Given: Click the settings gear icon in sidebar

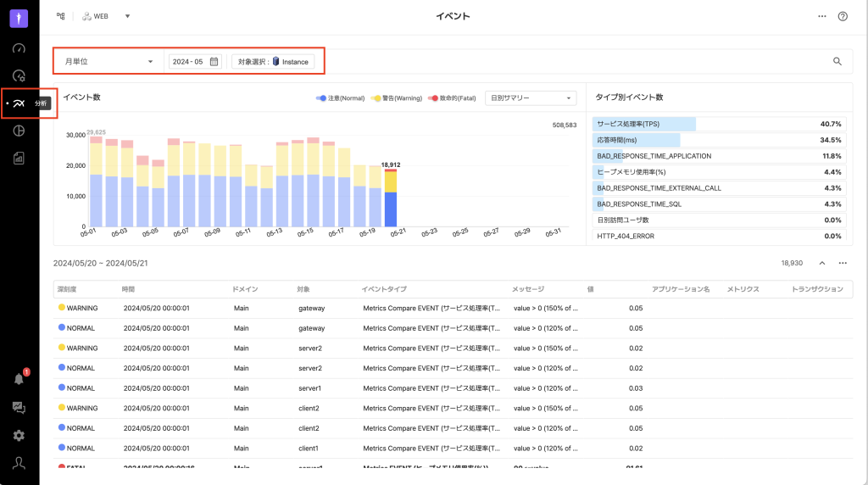Looking at the screenshot, I should click(x=19, y=435).
